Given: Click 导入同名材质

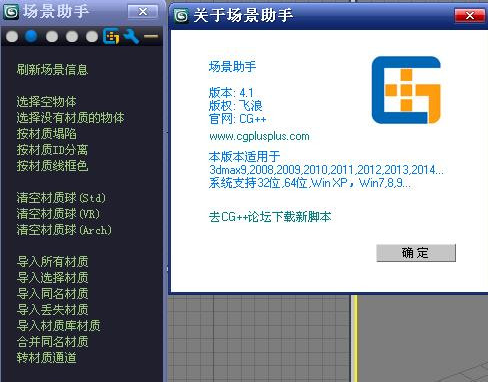Looking at the screenshot, I should 52,294.
